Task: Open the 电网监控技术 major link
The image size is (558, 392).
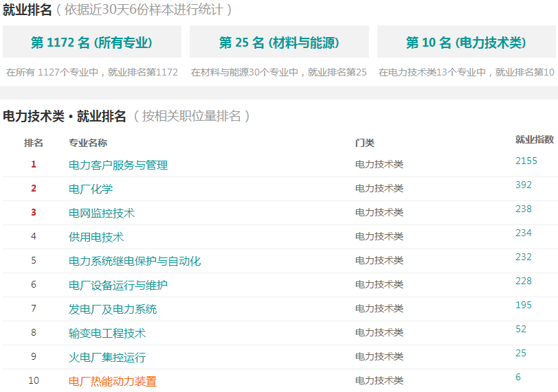Action: tap(102, 213)
